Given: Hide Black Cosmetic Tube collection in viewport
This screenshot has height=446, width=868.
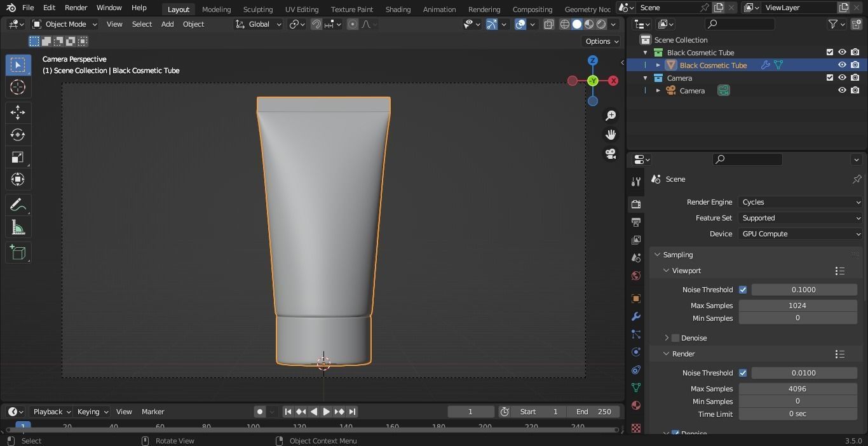Looking at the screenshot, I should [x=842, y=52].
